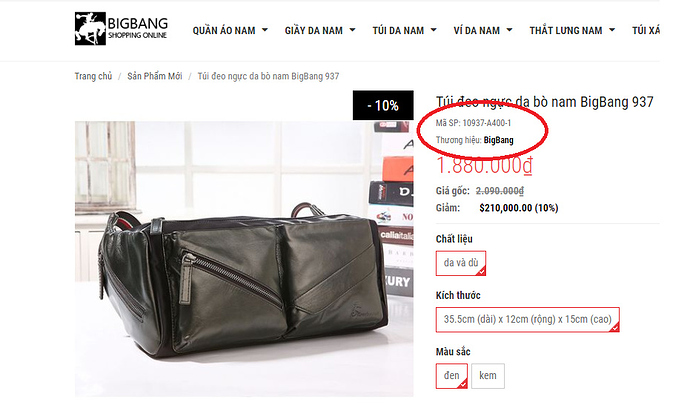
Task: Choose the kem color option
Action: point(488,376)
